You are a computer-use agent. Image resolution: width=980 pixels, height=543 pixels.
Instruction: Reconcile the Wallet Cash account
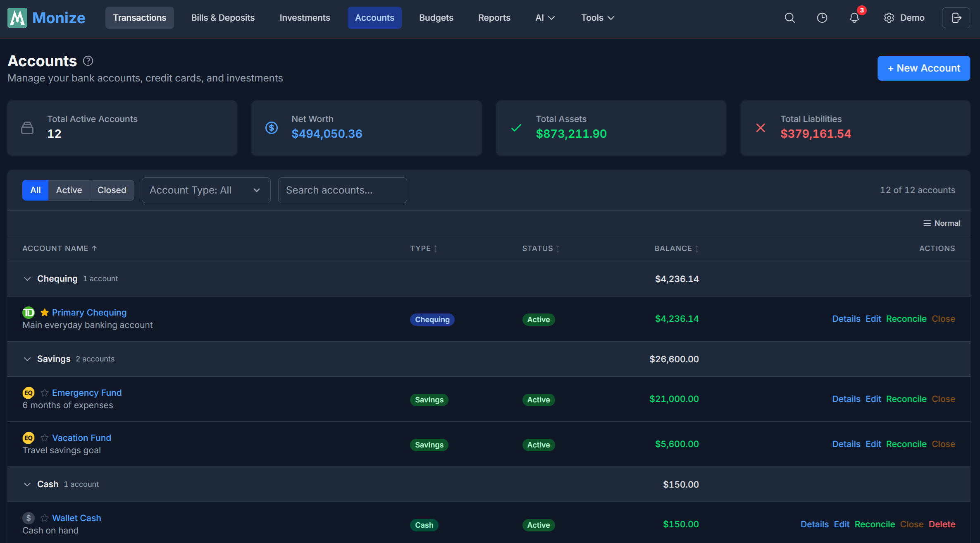[875, 524]
